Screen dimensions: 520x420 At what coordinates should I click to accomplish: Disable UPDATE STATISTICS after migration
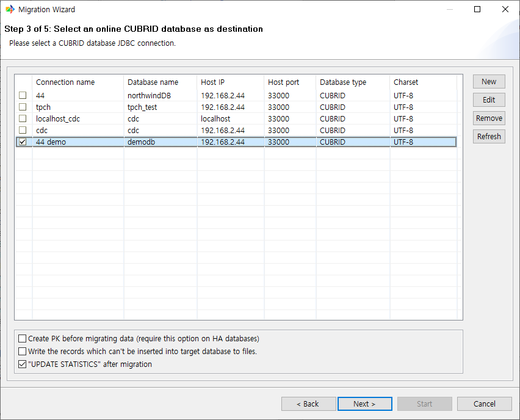click(x=23, y=364)
